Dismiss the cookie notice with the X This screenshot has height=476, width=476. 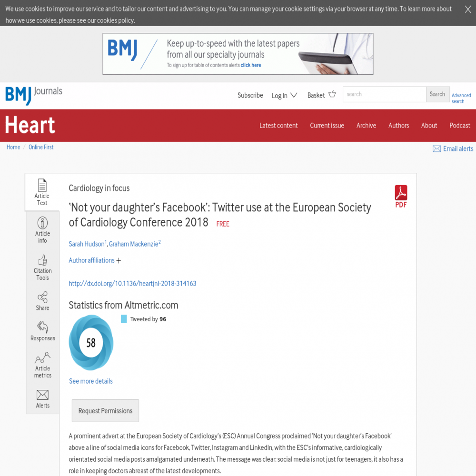[468, 10]
